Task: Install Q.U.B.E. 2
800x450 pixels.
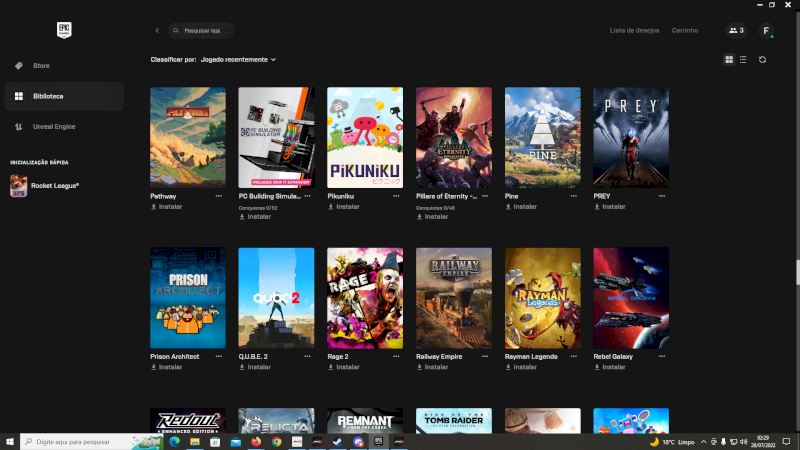Action: coord(255,367)
